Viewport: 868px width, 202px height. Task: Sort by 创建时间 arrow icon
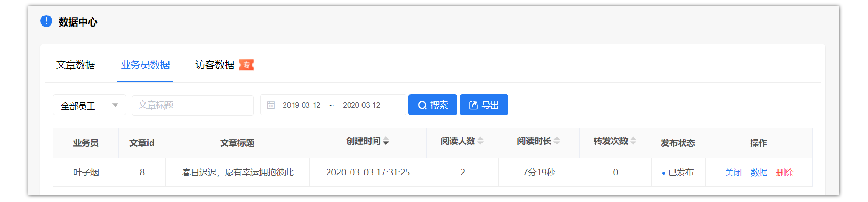pos(386,141)
